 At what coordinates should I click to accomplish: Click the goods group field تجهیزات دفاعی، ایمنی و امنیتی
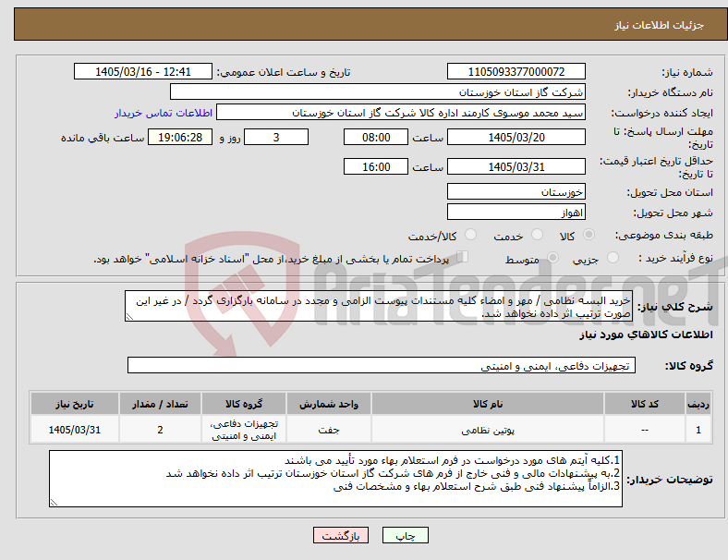click(382, 365)
